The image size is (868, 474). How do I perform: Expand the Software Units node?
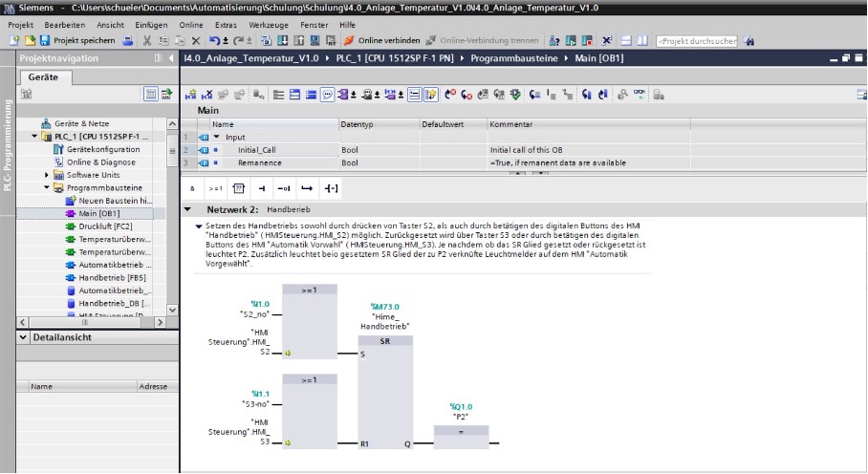47,175
